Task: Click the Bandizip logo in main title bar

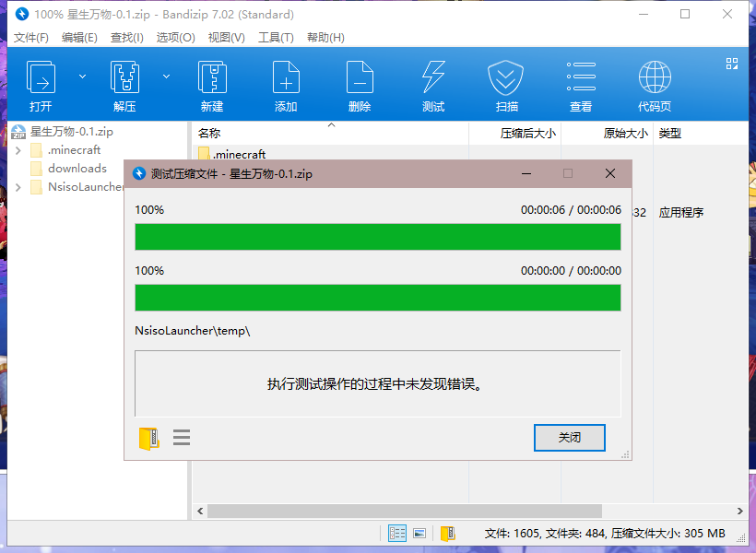Action: pos(22,14)
